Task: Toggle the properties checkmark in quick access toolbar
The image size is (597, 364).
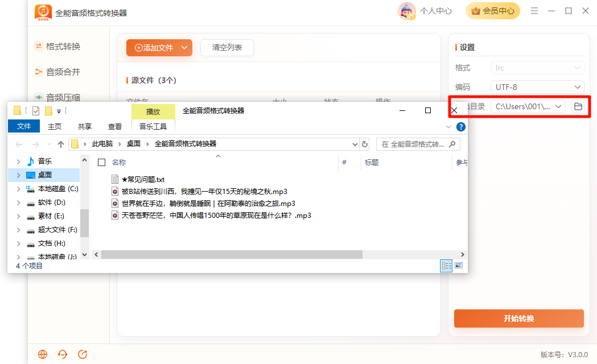Action: pyautogui.click(x=36, y=111)
